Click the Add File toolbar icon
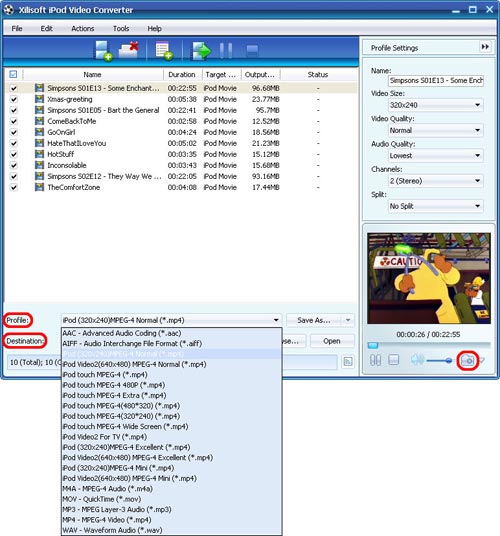 pos(103,51)
